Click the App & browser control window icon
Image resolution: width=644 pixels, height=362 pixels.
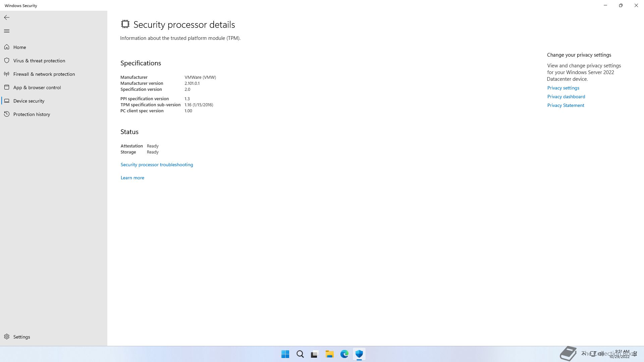[x=7, y=87]
